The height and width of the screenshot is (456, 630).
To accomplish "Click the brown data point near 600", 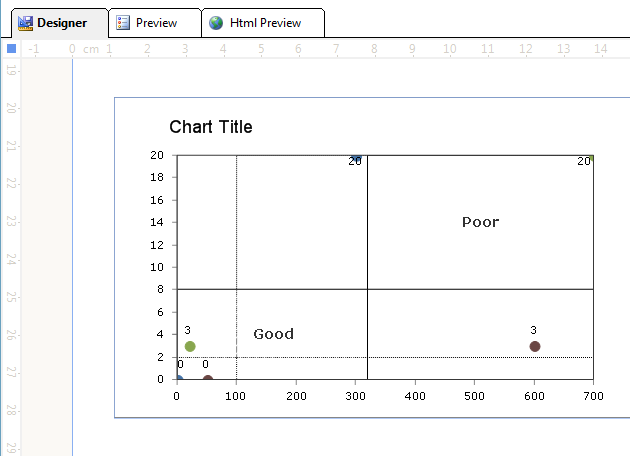I will [x=535, y=346].
